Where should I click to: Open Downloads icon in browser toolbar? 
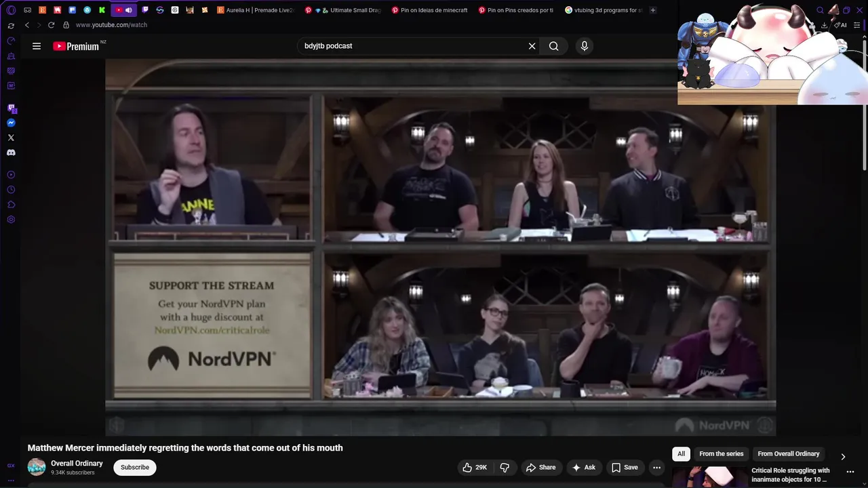824,25
